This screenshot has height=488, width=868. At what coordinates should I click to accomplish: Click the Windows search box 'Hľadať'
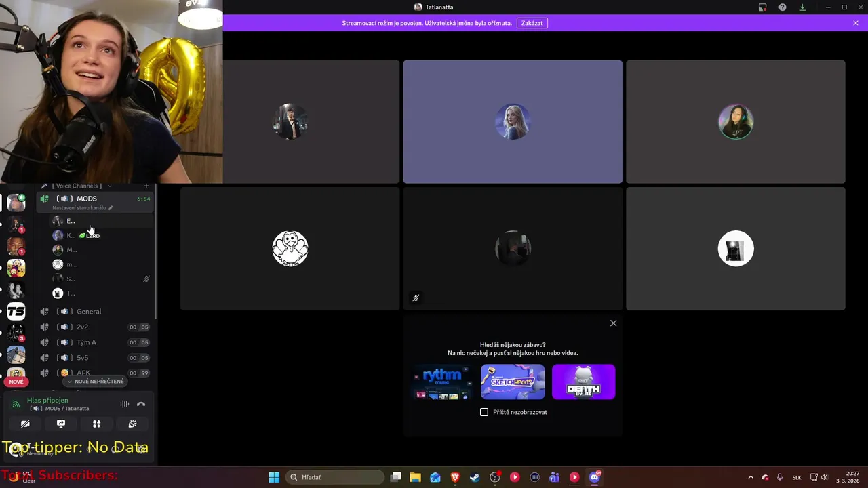[x=335, y=477]
